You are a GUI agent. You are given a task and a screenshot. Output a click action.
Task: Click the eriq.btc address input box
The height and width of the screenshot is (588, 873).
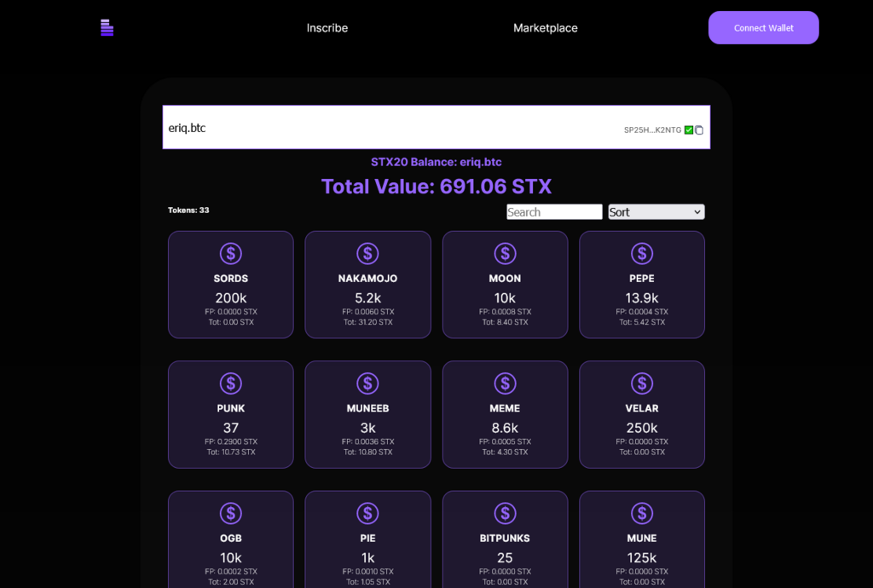point(384,128)
